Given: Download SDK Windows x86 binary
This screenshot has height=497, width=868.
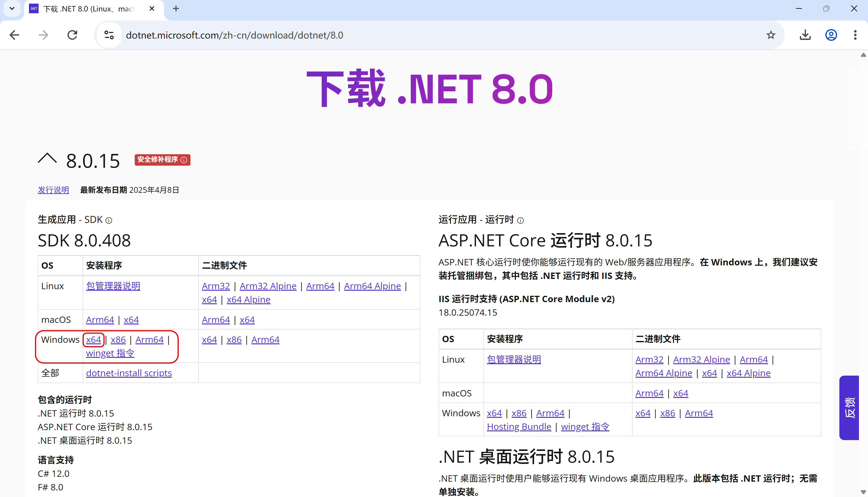Looking at the screenshot, I should (x=234, y=340).
